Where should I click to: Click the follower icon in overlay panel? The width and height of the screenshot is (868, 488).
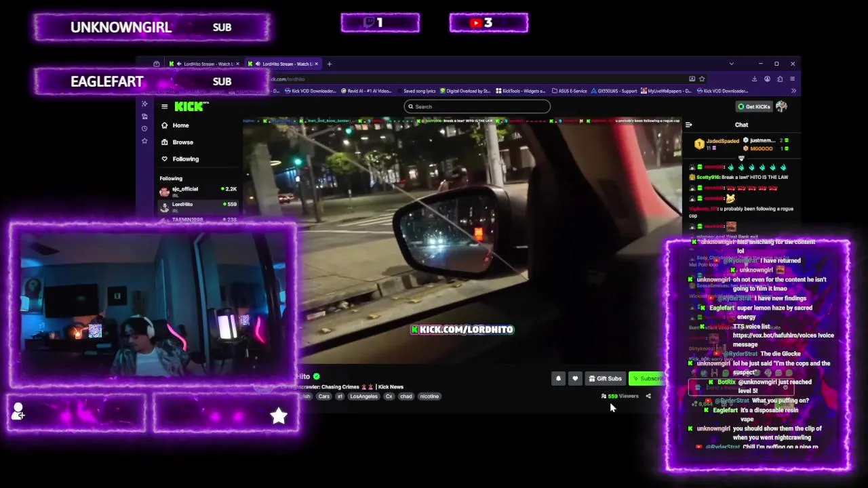tap(18, 411)
